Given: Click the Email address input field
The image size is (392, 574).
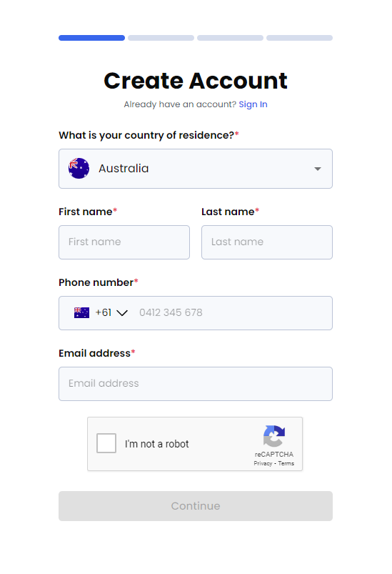Looking at the screenshot, I should pos(196,384).
